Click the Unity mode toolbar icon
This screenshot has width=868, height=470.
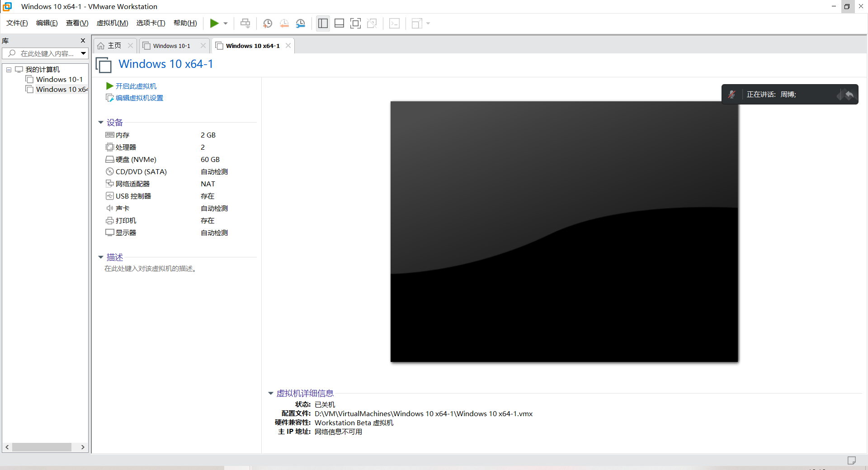click(372, 23)
